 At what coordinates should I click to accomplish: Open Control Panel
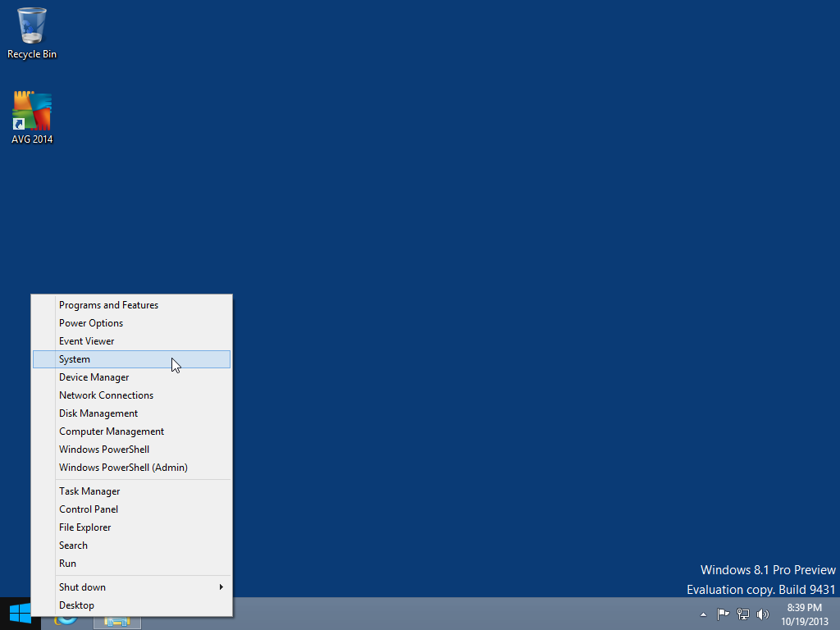(x=131, y=509)
